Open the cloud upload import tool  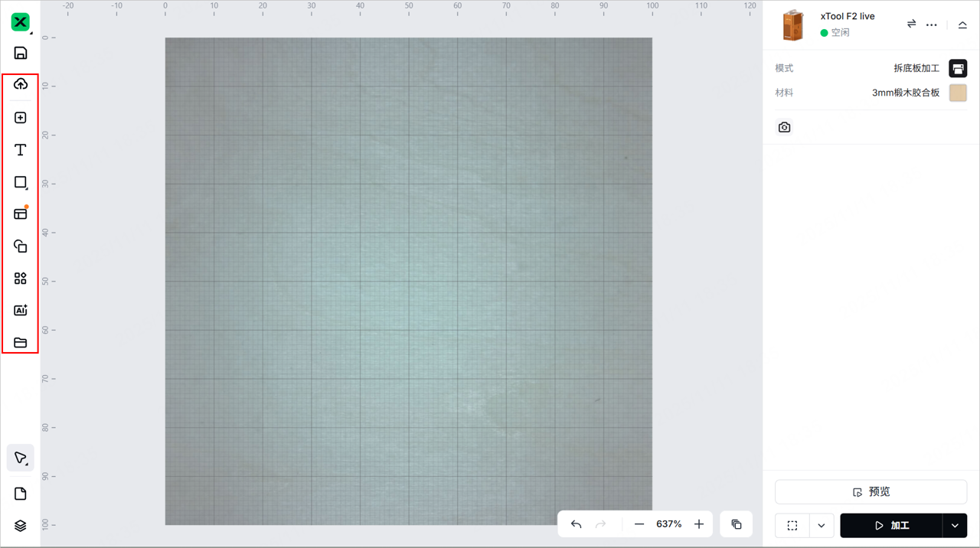pyautogui.click(x=21, y=84)
